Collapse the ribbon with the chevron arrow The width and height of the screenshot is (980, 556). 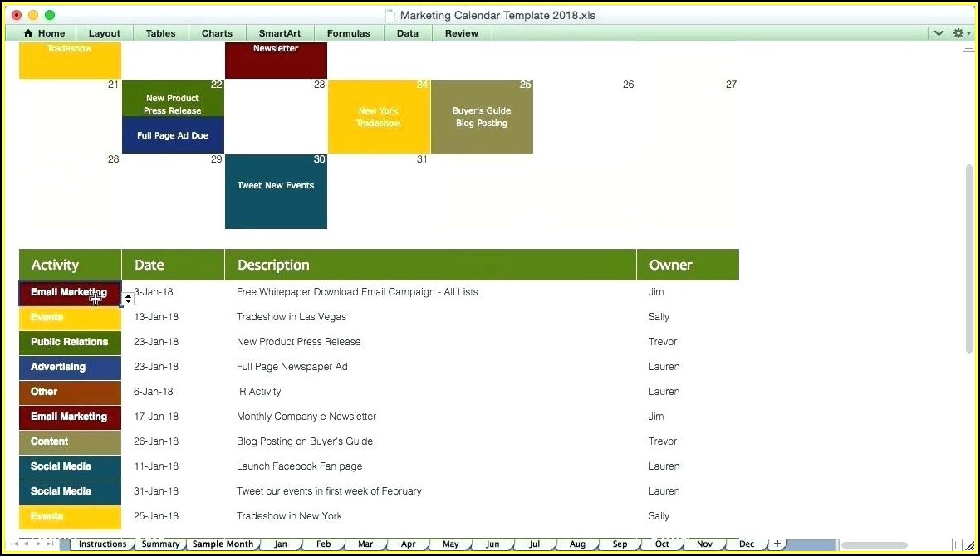pos(938,33)
